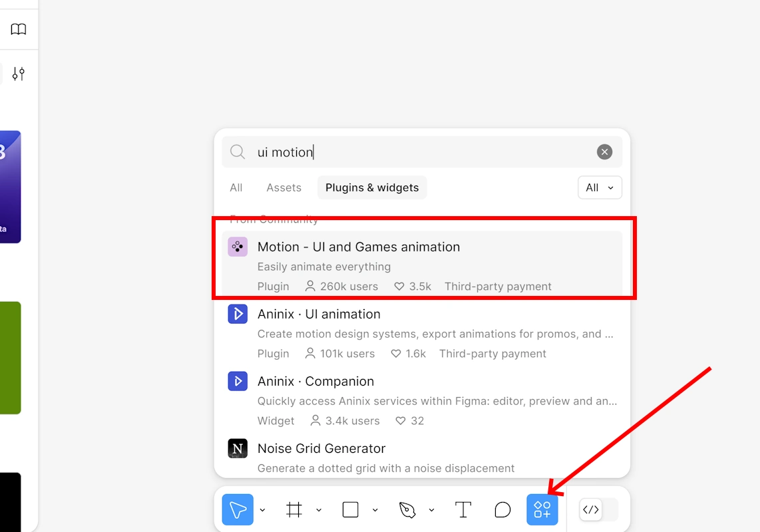Select the Move tool in the toolbar
Image resolution: width=760 pixels, height=532 pixels.
(x=238, y=509)
